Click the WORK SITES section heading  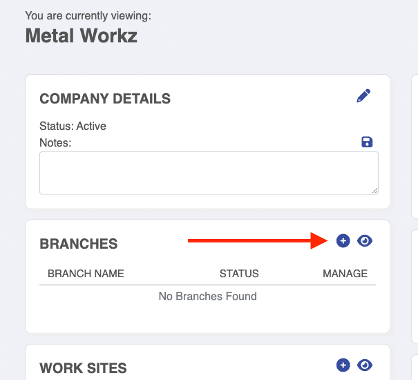tap(83, 368)
